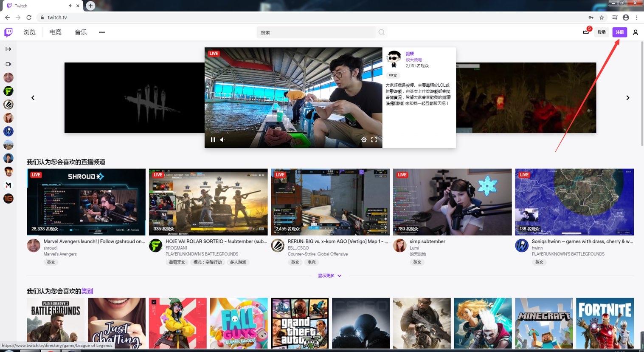Image resolution: width=644 pixels, height=352 pixels.
Task: Bookmark the page with the star icon
Action: [602, 17]
